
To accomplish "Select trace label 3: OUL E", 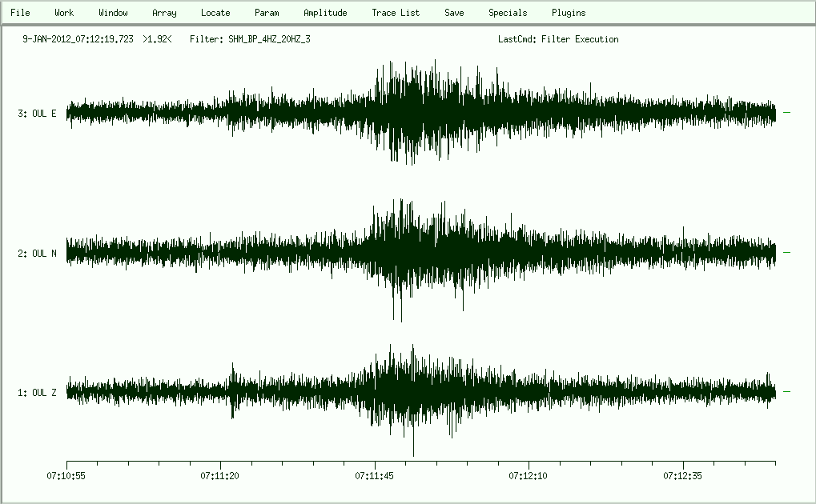I will 37,114.
